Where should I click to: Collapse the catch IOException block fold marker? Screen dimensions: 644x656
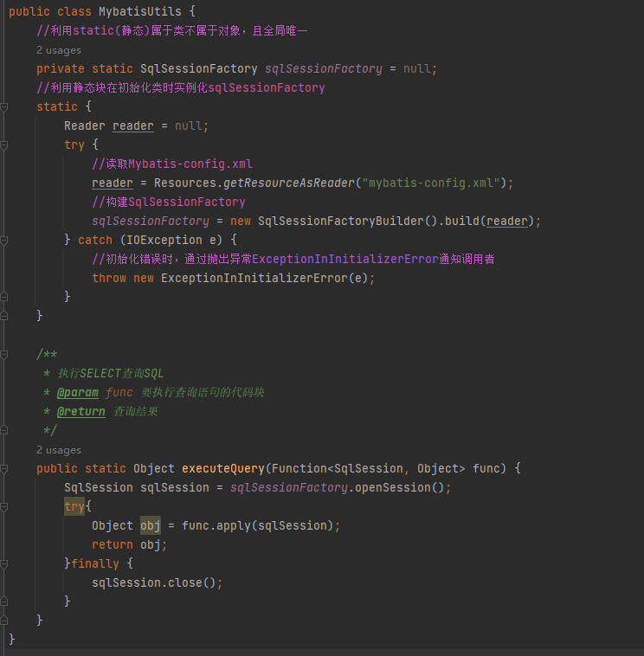[x=4, y=240]
